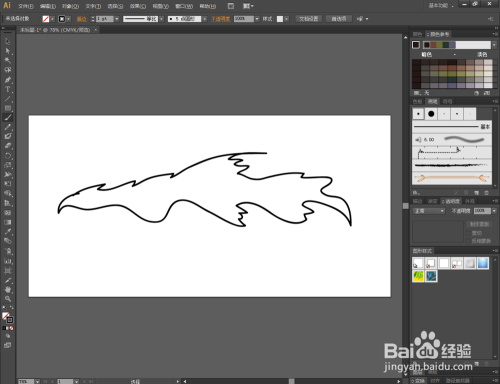
Task: Open the File menu
Action: click(x=26, y=6)
